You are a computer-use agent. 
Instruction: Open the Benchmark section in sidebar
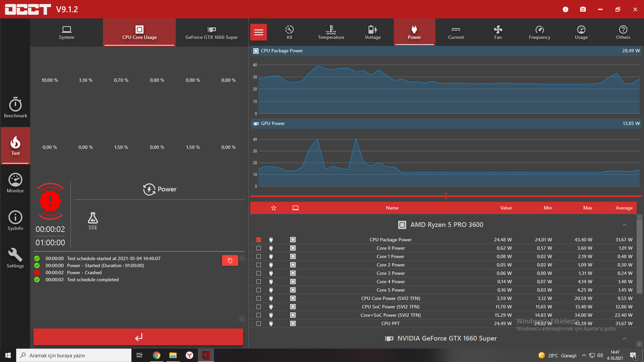click(15, 108)
